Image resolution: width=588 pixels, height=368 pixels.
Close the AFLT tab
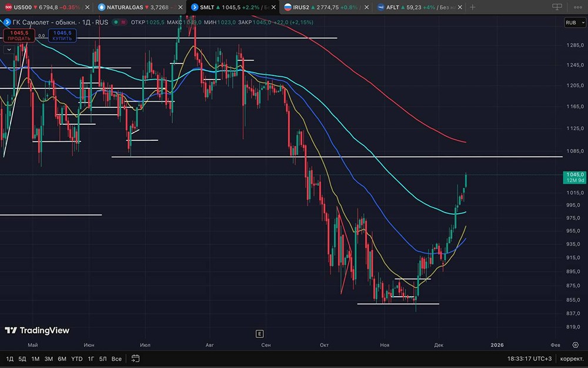460,7
